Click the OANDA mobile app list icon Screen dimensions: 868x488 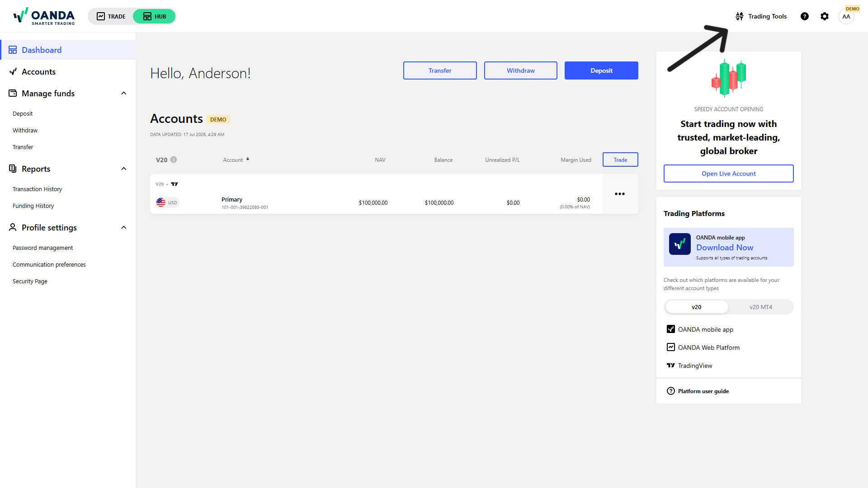(671, 329)
